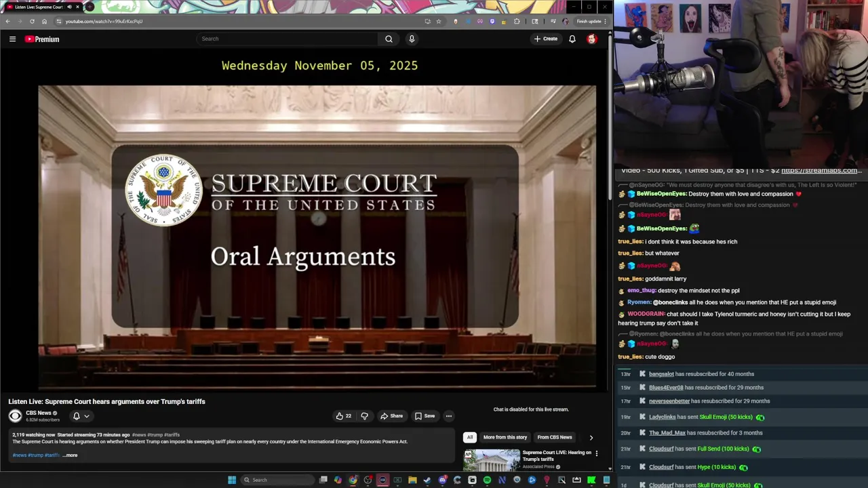This screenshot has width=868, height=488.
Task: Open the CBS News notification bell dropdown
Action: click(x=81, y=416)
